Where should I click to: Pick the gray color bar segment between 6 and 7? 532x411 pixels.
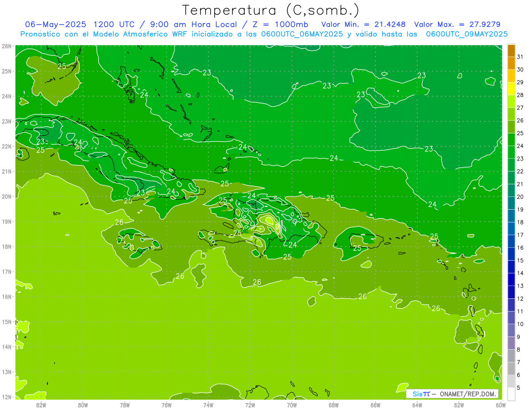tap(511, 368)
